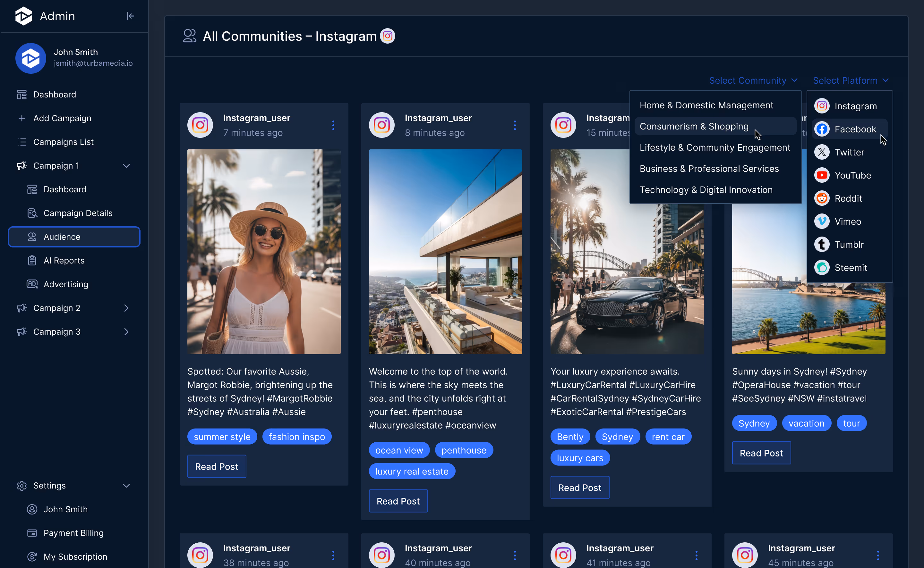Screen dimensions: 924x568
Task: Open Advertising from the sidebar
Action: pos(66,284)
